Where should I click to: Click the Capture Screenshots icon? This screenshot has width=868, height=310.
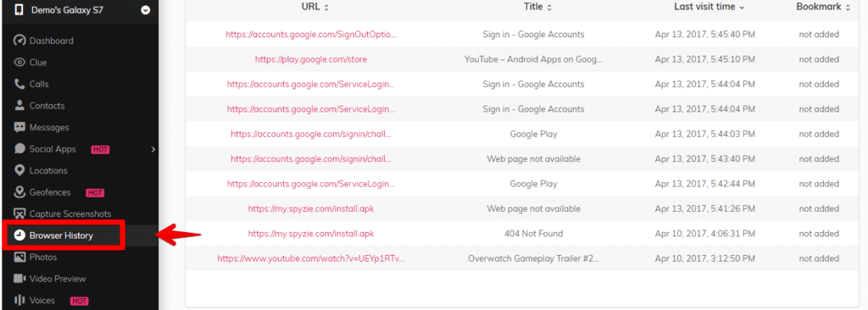(x=20, y=213)
